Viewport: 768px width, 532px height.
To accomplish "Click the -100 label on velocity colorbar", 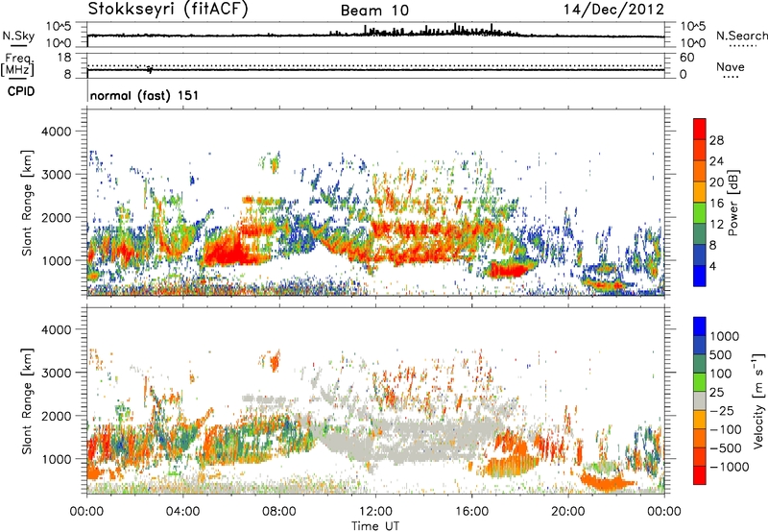I will click(x=726, y=429).
